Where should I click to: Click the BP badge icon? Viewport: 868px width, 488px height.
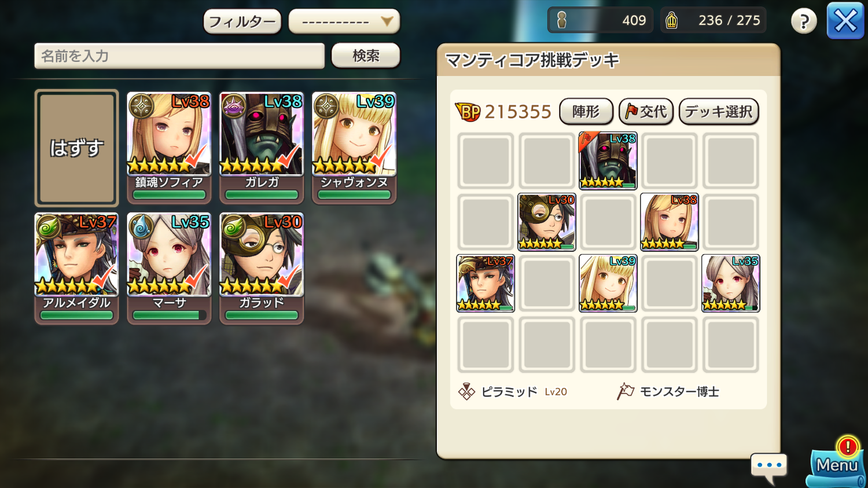[x=468, y=112]
